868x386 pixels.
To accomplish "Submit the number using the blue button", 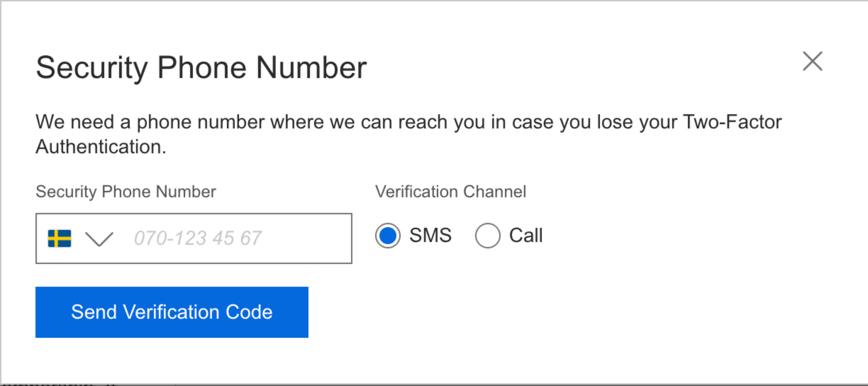I will (172, 312).
